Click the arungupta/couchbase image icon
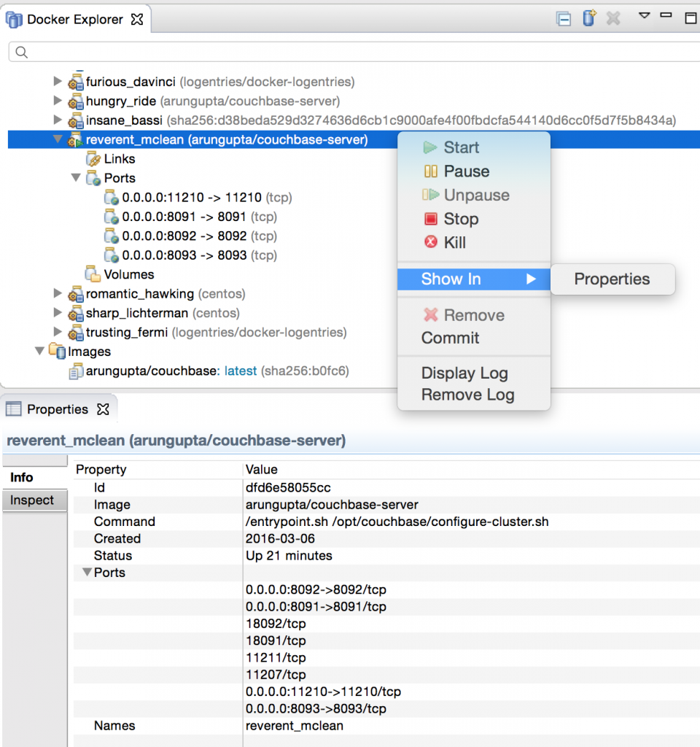 click(76, 371)
